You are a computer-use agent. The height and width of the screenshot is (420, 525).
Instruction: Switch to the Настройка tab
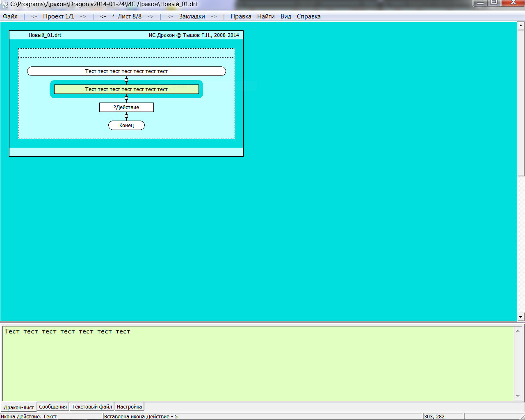coord(129,407)
